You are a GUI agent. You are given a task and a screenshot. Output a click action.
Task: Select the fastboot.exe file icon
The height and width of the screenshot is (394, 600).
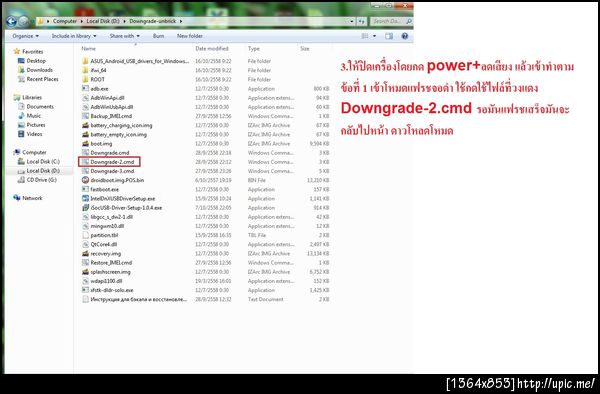click(85, 189)
